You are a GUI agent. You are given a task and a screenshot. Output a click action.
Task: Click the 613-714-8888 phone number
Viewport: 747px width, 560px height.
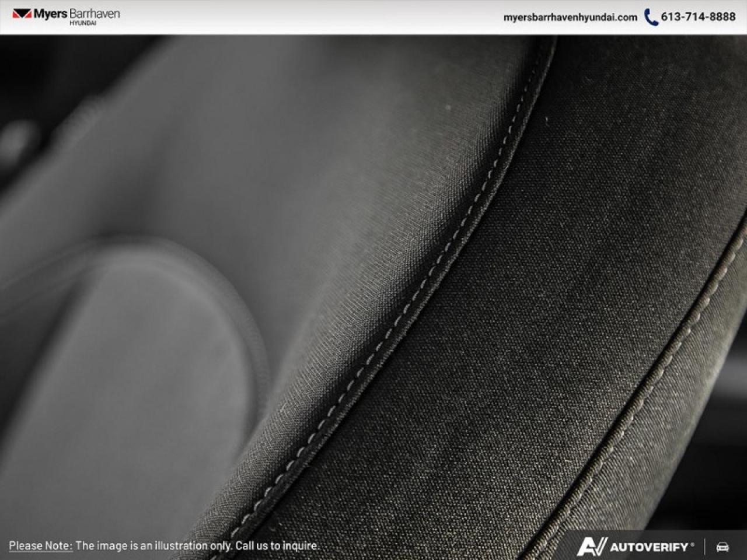click(698, 17)
